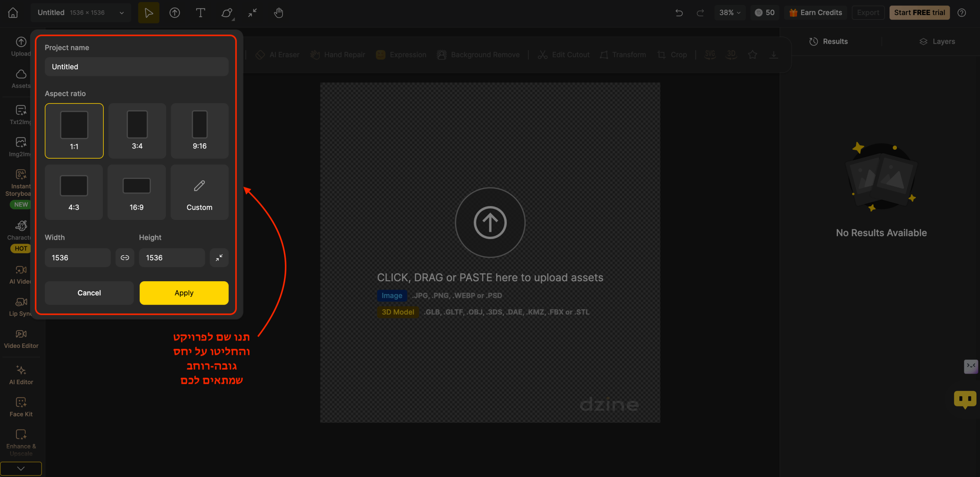Expand the sidebar with bottom chevron
980x477 pixels.
coord(21,468)
